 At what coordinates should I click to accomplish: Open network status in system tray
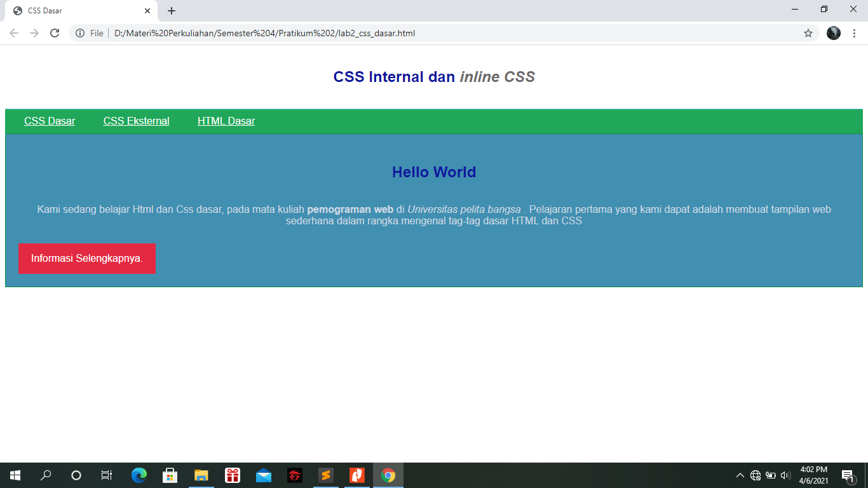(756, 475)
